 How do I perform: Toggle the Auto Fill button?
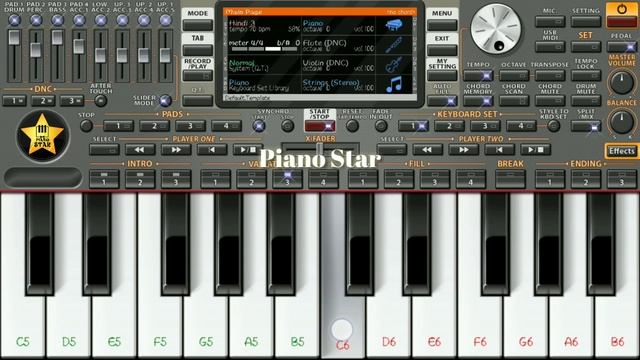pos(442,101)
